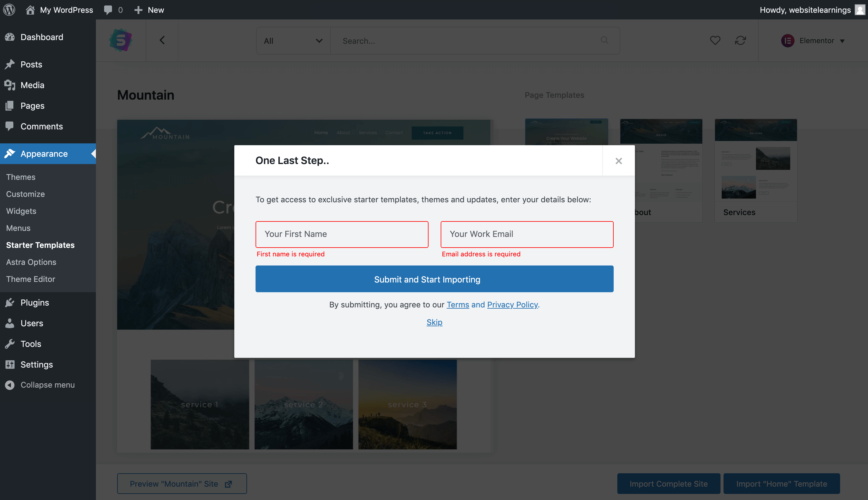Image resolution: width=868 pixels, height=500 pixels.
Task: Open Dashboard in the sidebar
Action: click(x=48, y=37)
